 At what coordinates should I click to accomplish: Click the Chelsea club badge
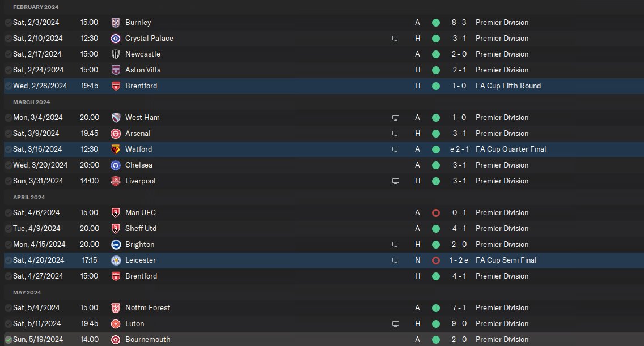(x=116, y=165)
